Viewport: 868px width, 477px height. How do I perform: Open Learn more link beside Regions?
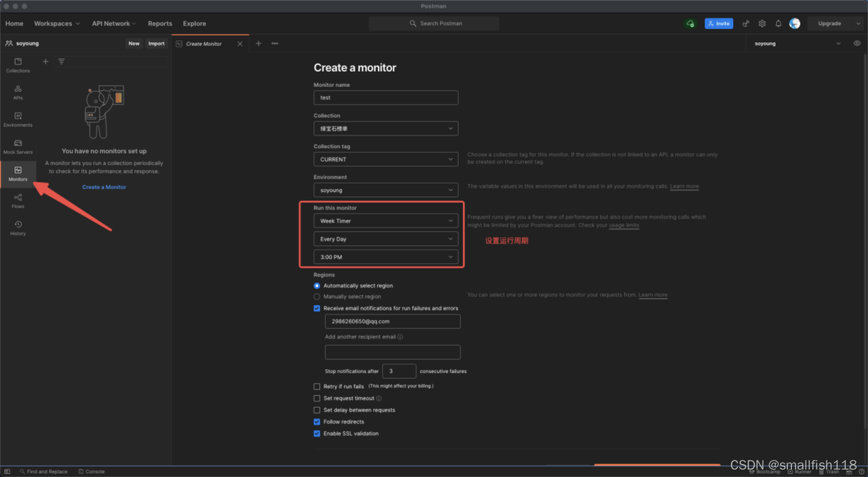(x=653, y=294)
